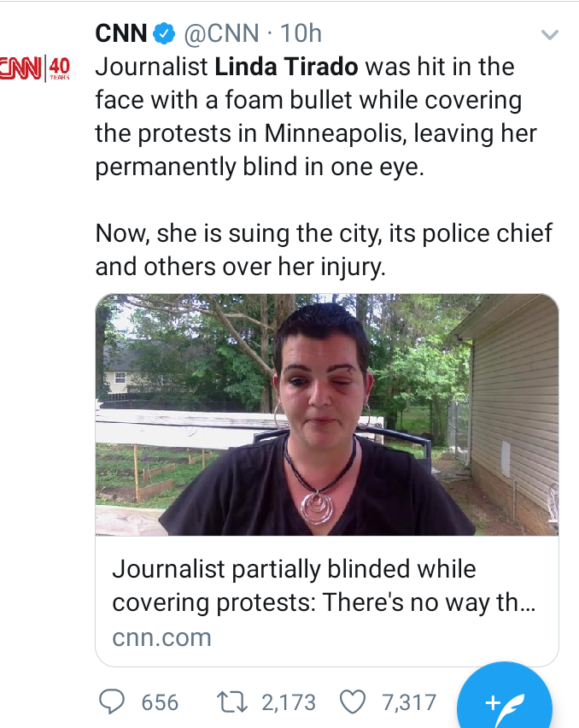The height and width of the screenshot is (728, 579).
Task: Open the reply icon on the tweet
Action: (x=112, y=702)
